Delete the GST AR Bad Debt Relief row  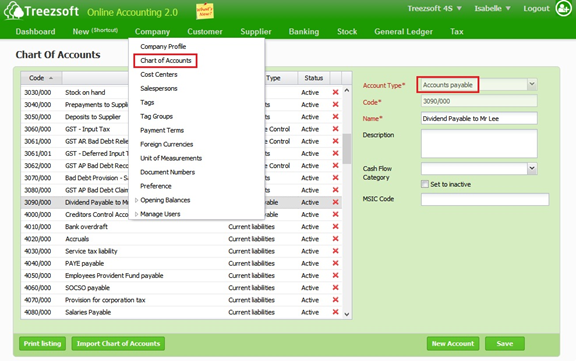coord(335,141)
